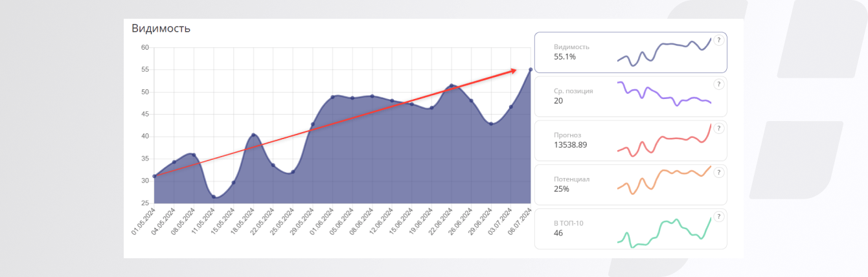Click the data point on 01.06.2024
Viewport: 868px width, 277px height.
(332, 97)
